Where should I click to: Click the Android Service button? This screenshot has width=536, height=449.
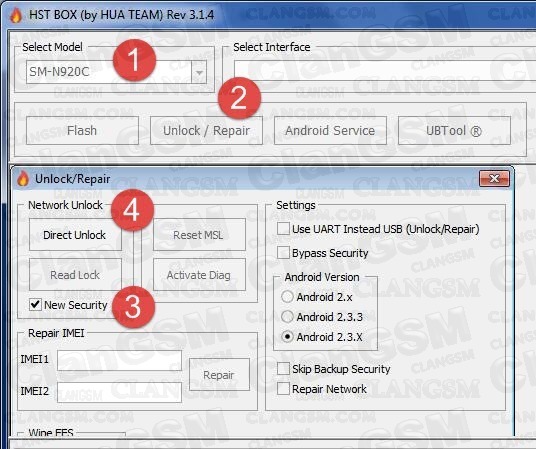click(x=330, y=131)
